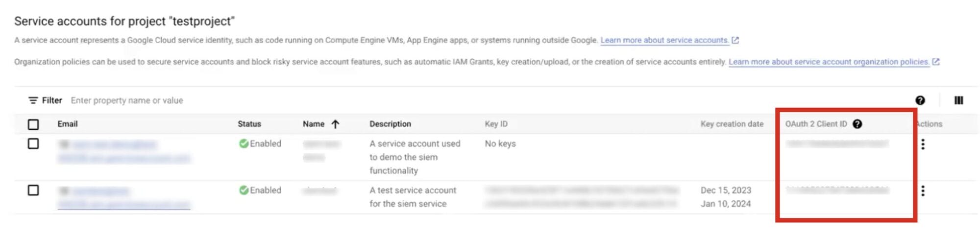Click help icon beside OAuth 2 Client ID
This screenshot has height=237, width=980.
857,124
